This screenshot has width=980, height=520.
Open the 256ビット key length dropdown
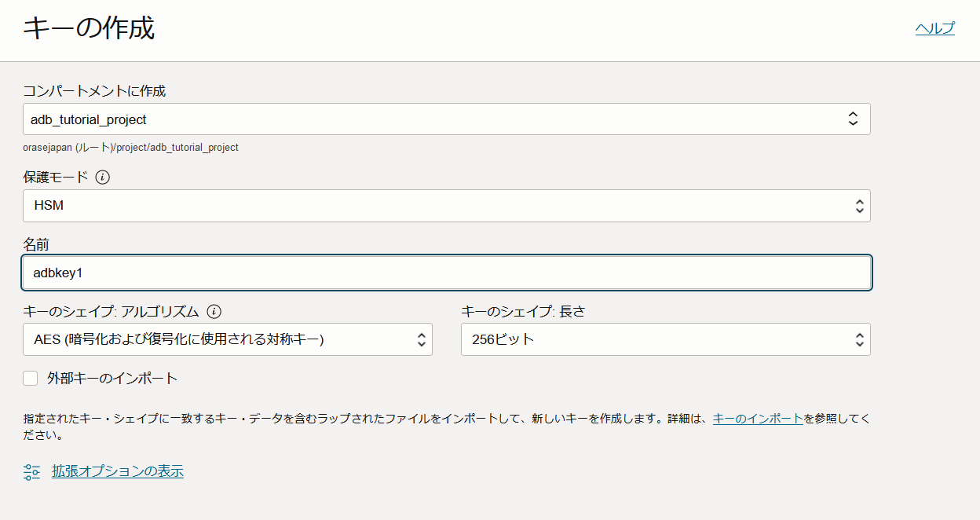coord(666,339)
